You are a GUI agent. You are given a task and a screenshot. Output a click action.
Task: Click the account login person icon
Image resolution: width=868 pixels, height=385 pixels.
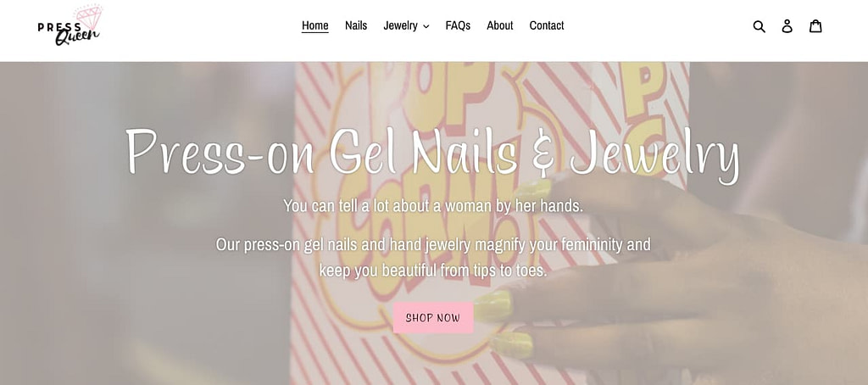point(787,26)
